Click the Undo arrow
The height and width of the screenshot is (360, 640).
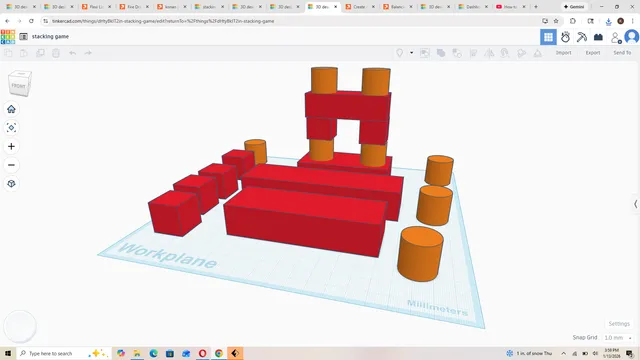tap(72, 53)
